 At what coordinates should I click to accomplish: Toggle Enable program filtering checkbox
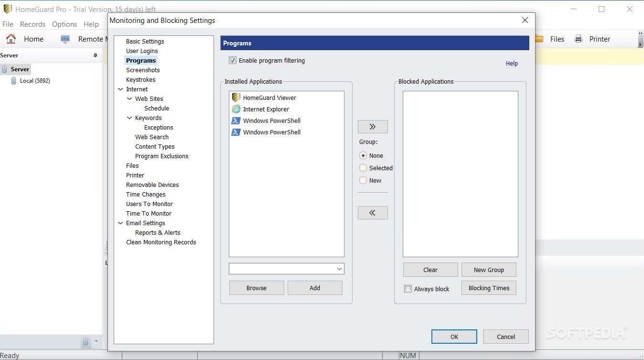233,60
